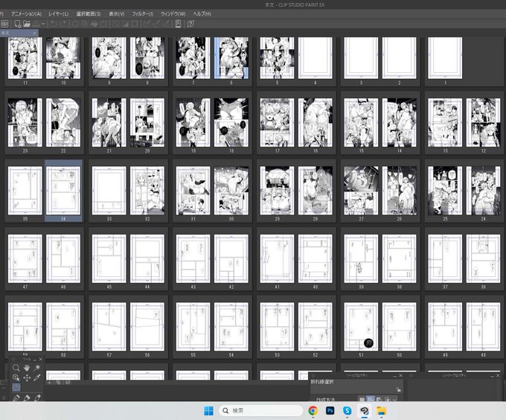Select the Eyedropper tool
The image size is (506, 420).
point(37,378)
